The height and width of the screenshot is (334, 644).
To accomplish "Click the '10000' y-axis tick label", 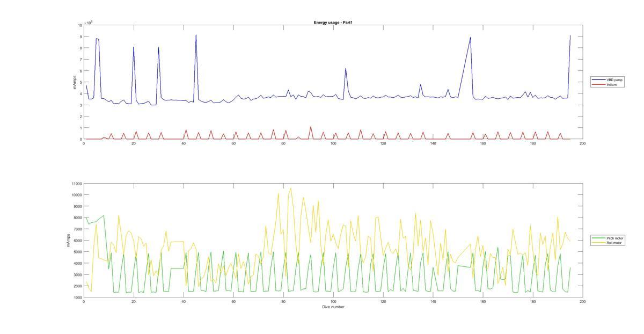I will click(76, 195).
